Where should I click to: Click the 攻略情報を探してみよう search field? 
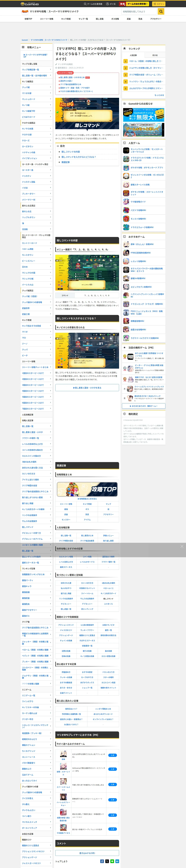click(139, 11)
